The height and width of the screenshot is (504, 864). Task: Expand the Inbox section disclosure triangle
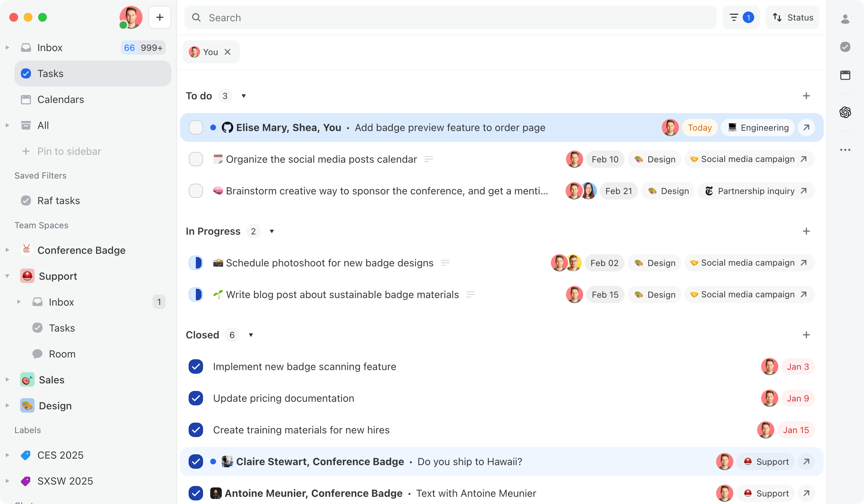click(x=7, y=47)
